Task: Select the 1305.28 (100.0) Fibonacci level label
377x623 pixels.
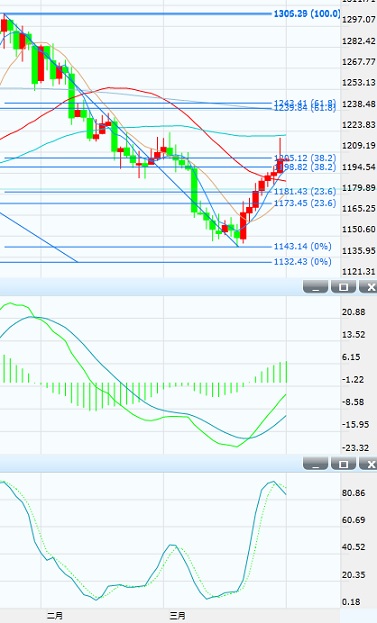Action: (307, 14)
